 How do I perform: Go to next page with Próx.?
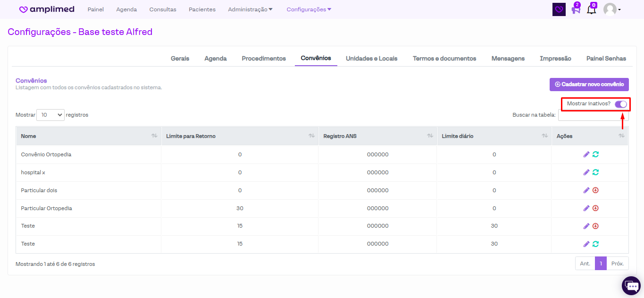tap(617, 264)
